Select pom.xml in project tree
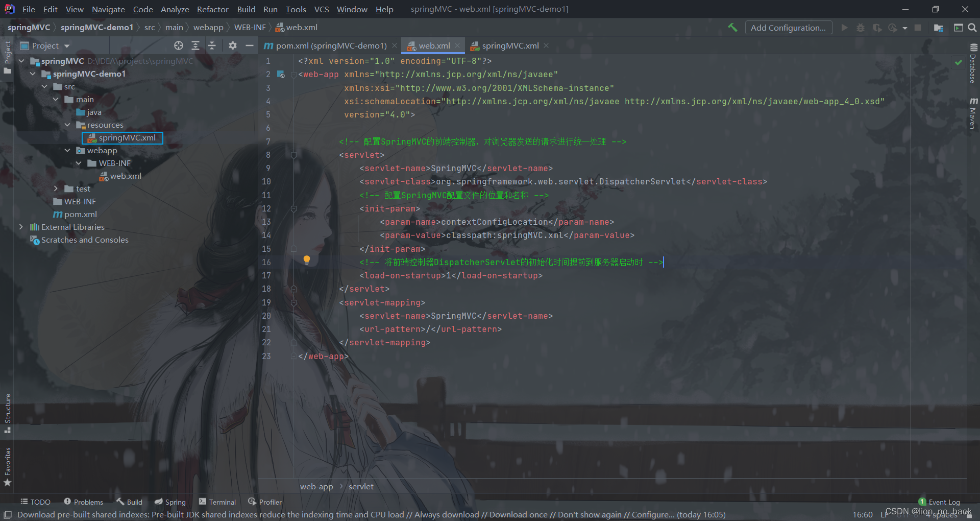The image size is (980, 521). 75,214
